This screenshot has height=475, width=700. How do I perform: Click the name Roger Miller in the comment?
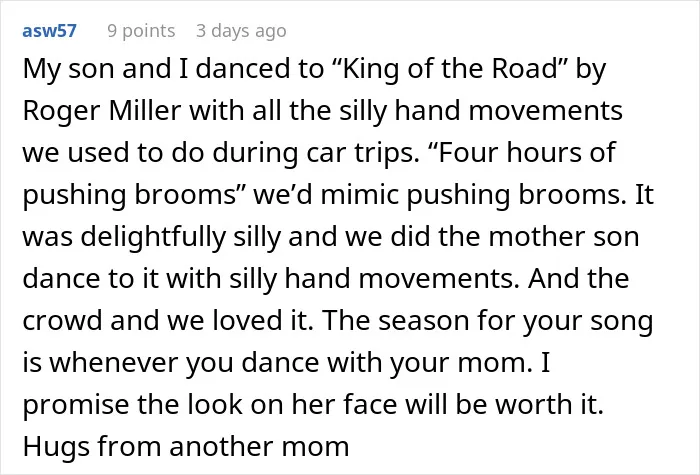pos(102,111)
